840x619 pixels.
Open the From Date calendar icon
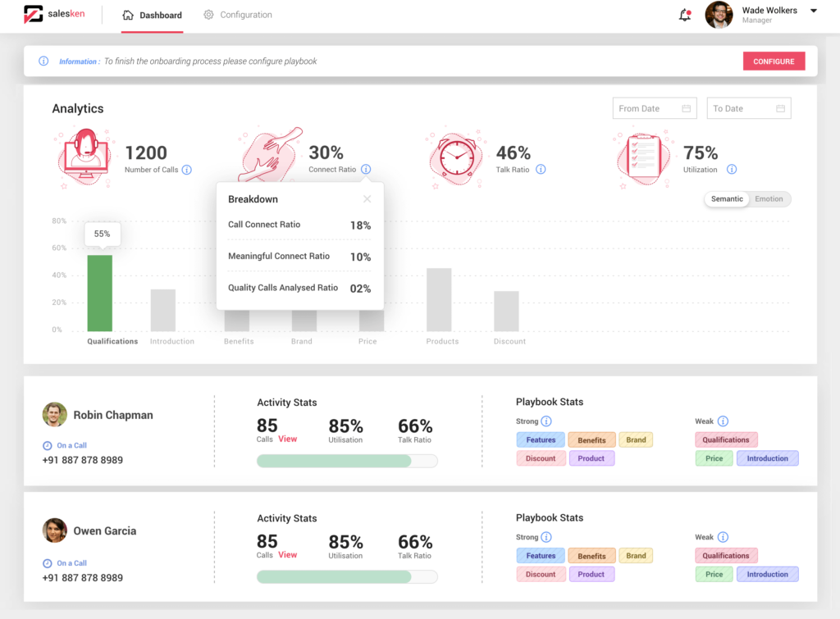click(687, 107)
